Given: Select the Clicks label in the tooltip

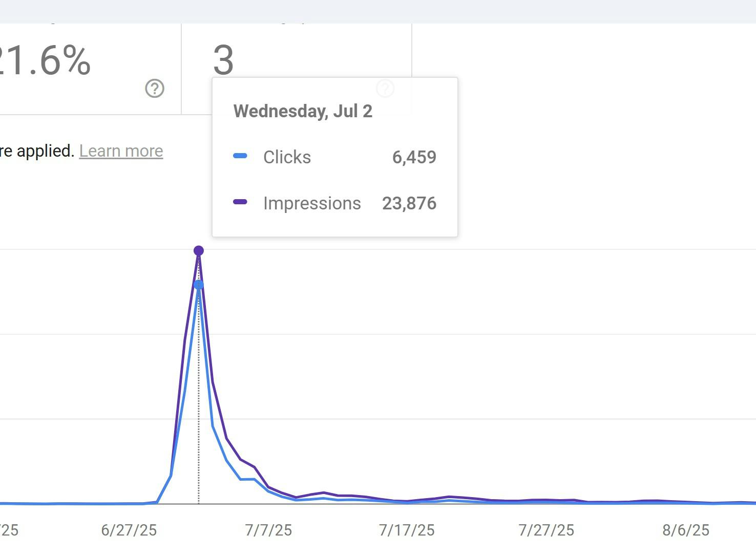Looking at the screenshot, I should [287, 157].
